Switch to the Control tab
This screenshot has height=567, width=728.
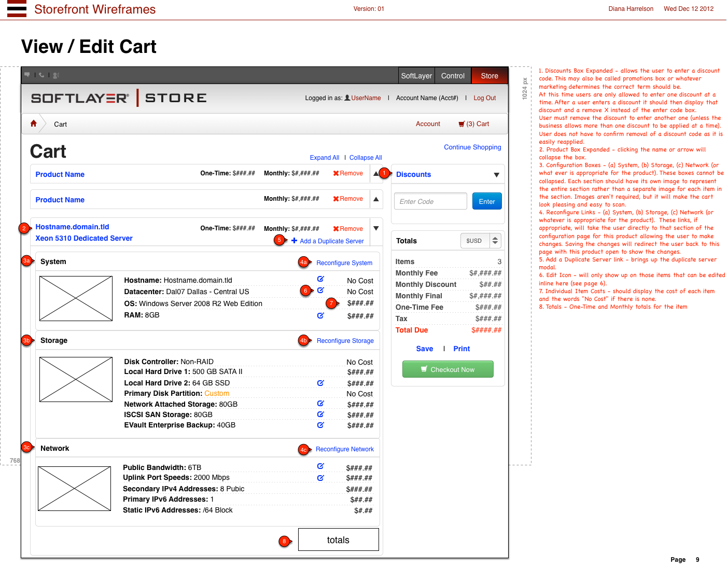(x=453, y=76)
